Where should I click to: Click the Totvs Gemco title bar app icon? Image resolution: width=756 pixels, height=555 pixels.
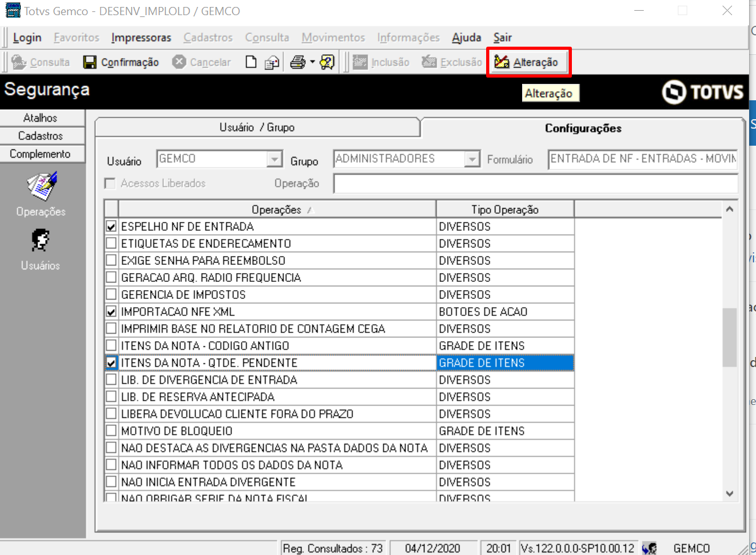[13, 11]
